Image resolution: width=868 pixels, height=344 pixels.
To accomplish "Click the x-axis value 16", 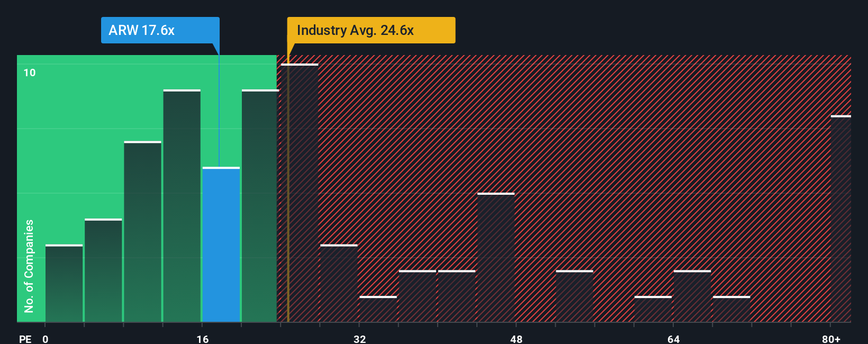I will click(202, 339).
